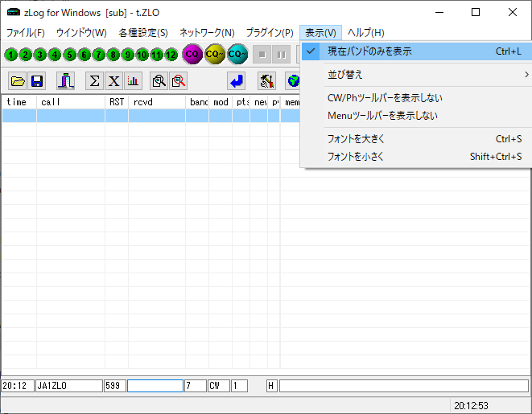Image resolution: width=532 pixels, height=414 pixels.
Task: Open the ファイル(F) menu
Action: coord(26,33)
